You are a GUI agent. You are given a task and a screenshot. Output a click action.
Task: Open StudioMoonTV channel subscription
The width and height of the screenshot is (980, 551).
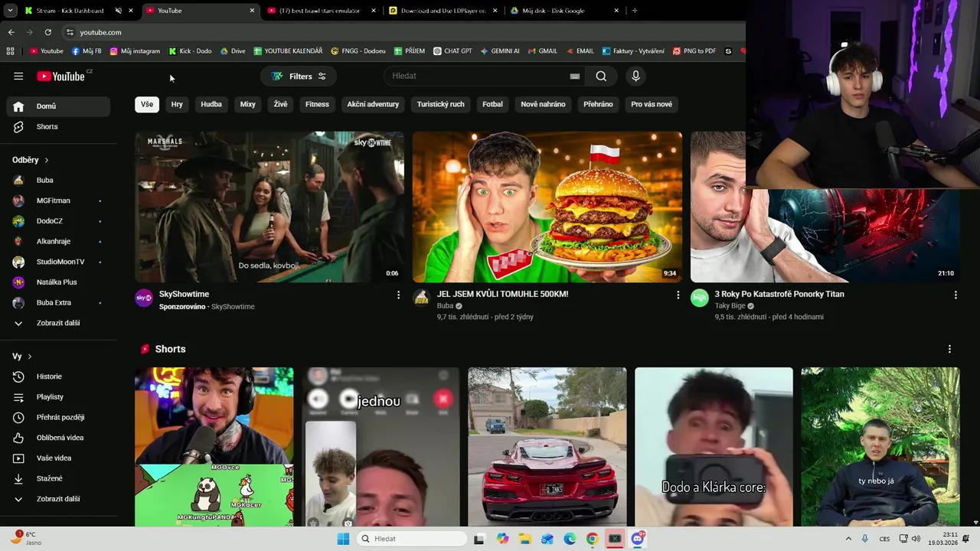[58, 262]
